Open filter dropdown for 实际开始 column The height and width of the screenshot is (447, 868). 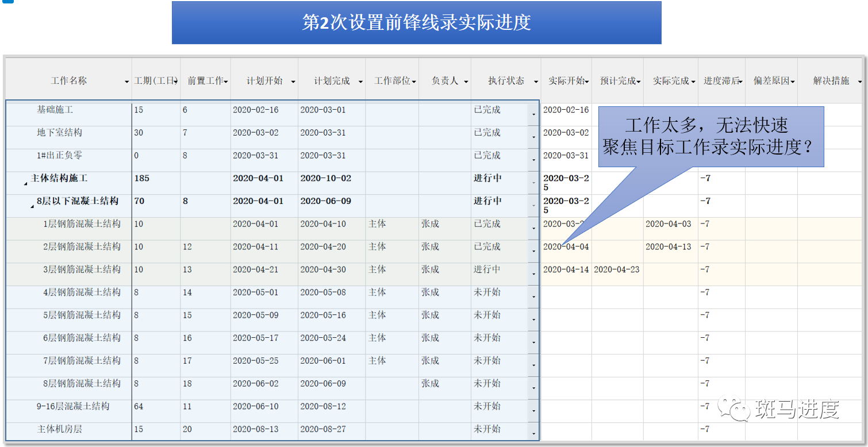pyautogui.click(x=587, y=82)
